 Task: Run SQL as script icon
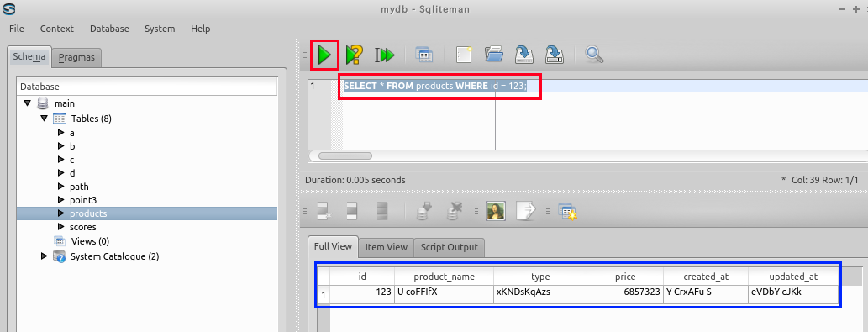click(x=385, y=55)
